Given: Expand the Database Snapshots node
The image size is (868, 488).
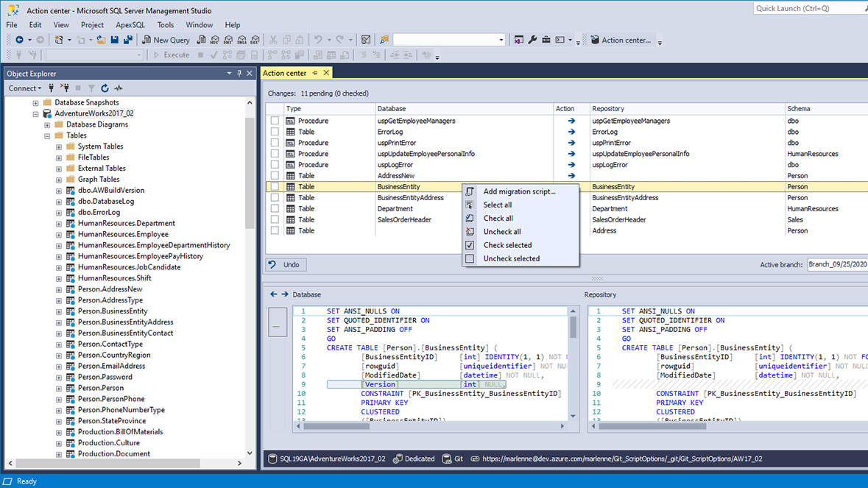Looking at the screenshot, I should (x=35, y=103).
